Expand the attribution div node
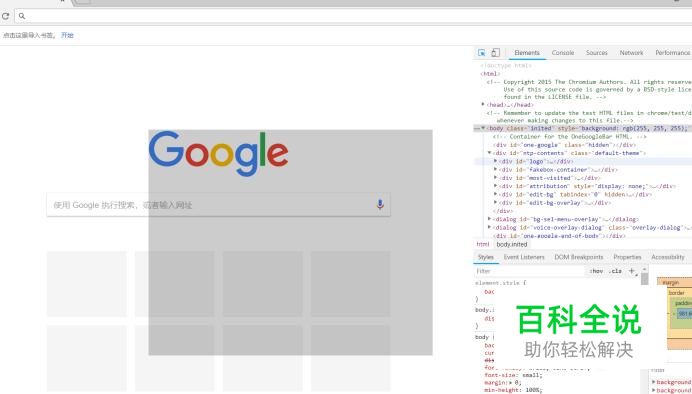 [x=495, y=186]
